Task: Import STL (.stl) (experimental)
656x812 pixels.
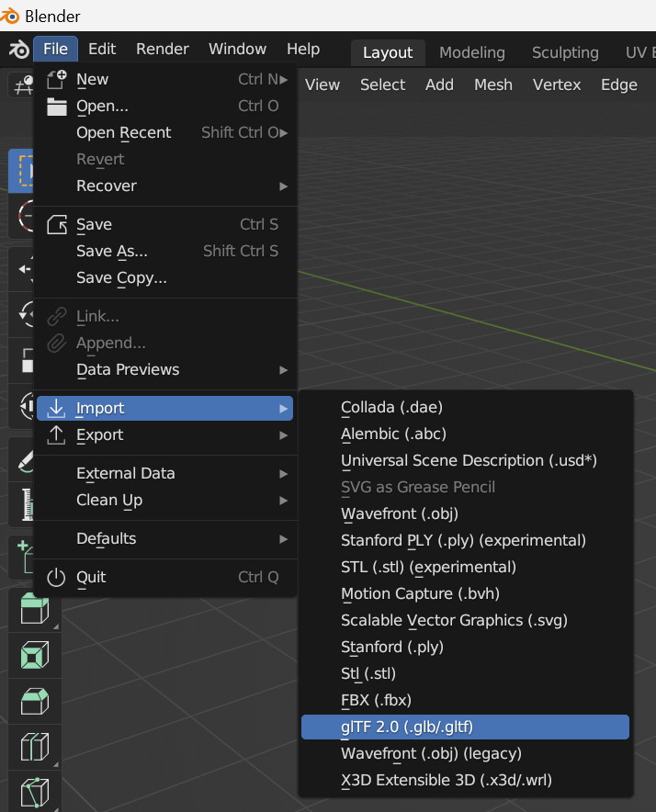Action: [465, 568]
